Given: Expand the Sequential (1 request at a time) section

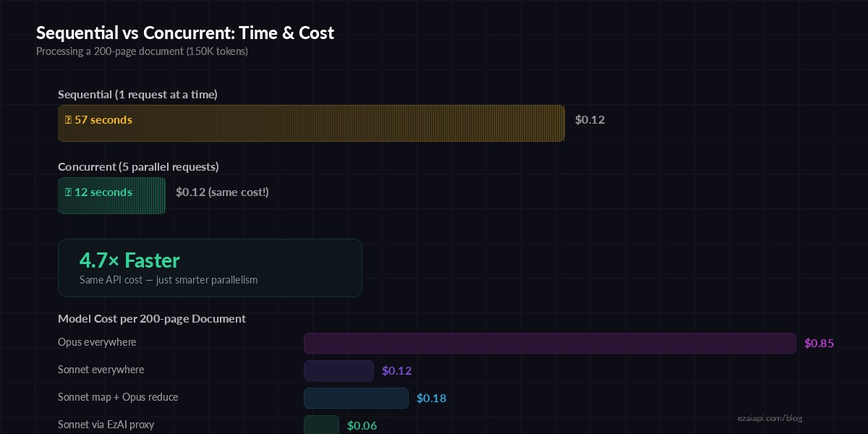Looking at the screenshot, I should coord(137,94).
